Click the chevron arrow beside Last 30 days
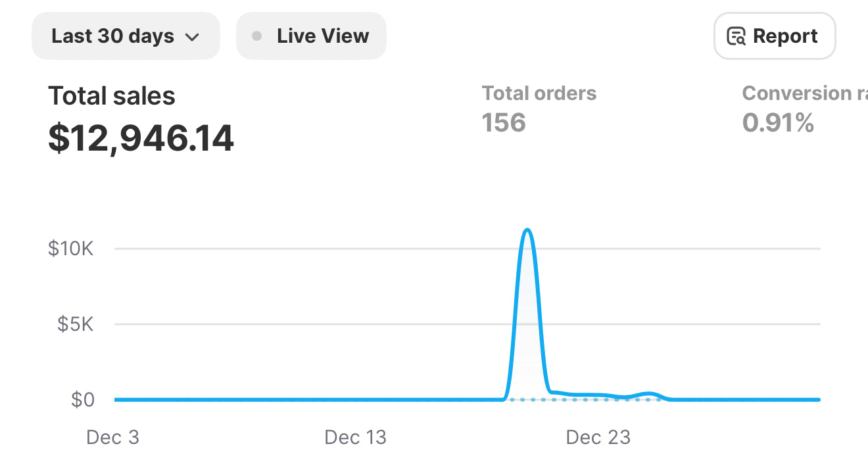This screenshot has height=469, width=868. tap(192, 37)
